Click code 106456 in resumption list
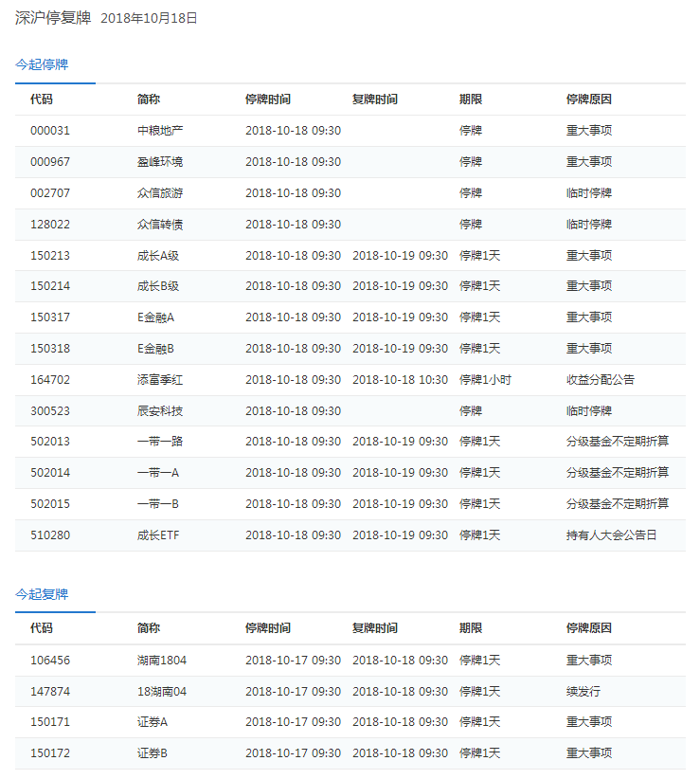 click(x=50, y=661)
